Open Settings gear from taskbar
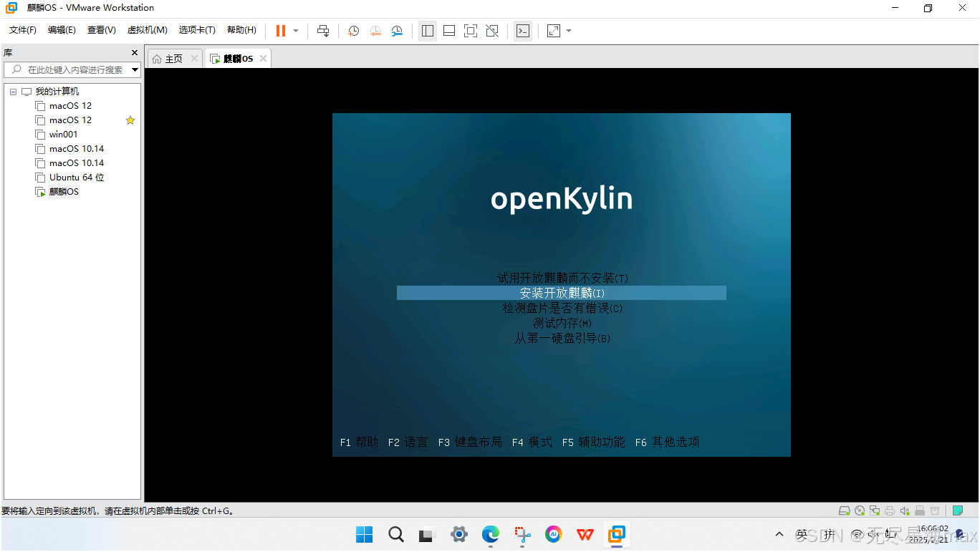Image resolution: width=980 pixels, height=552 pixels. coord(459,534)
